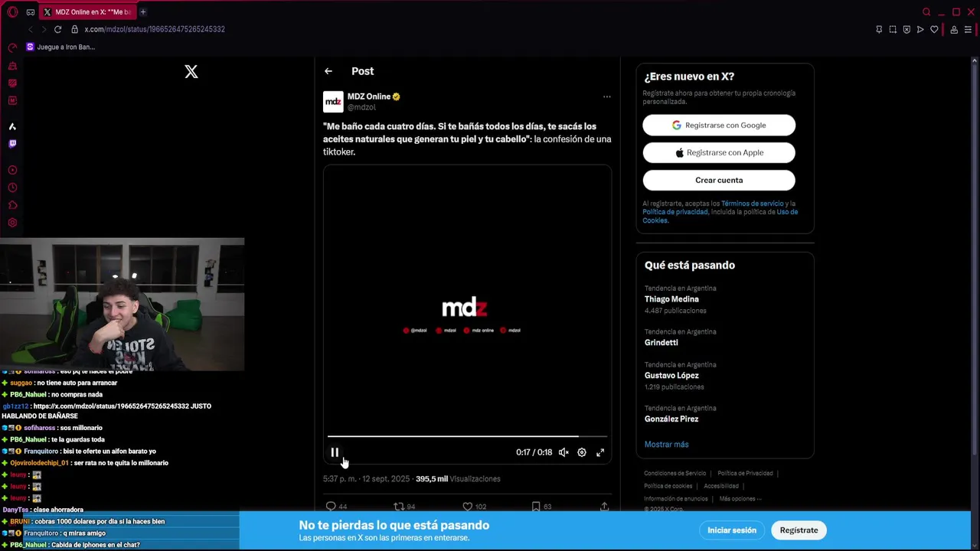Open Política de privacidad link
Viewport: 980px width, 551px height.
(675, 212)
